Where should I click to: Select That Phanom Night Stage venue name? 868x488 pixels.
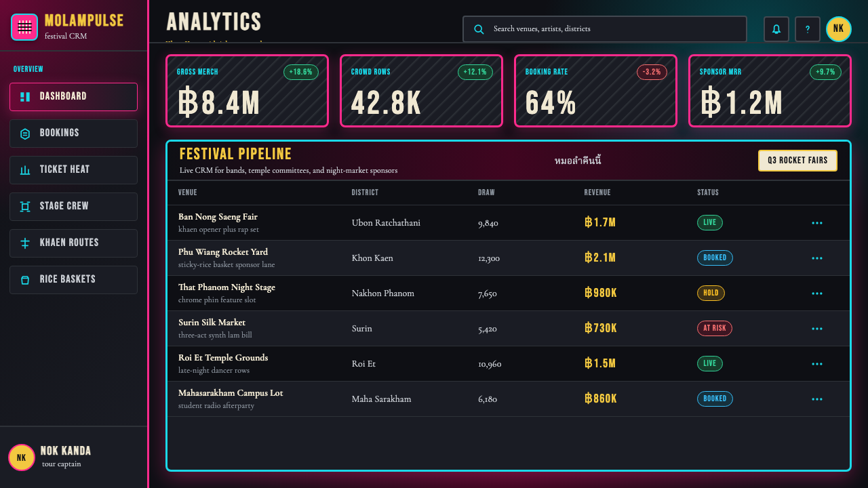click(226, 287)
